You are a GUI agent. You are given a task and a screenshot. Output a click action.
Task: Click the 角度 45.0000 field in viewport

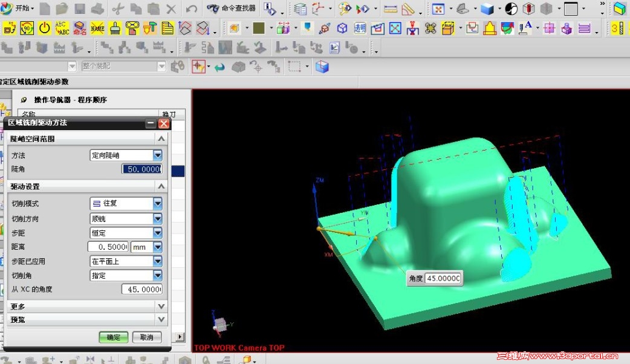click(x=444, y=278)
